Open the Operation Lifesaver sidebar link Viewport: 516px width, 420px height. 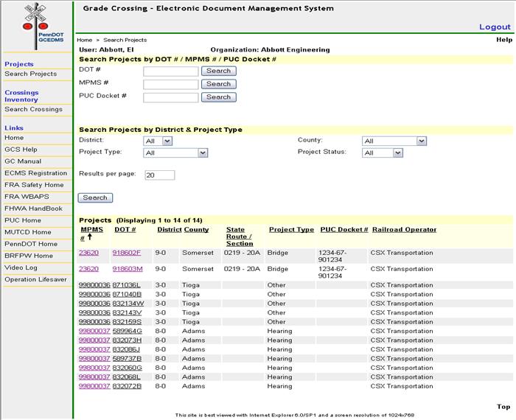(35, 279)
